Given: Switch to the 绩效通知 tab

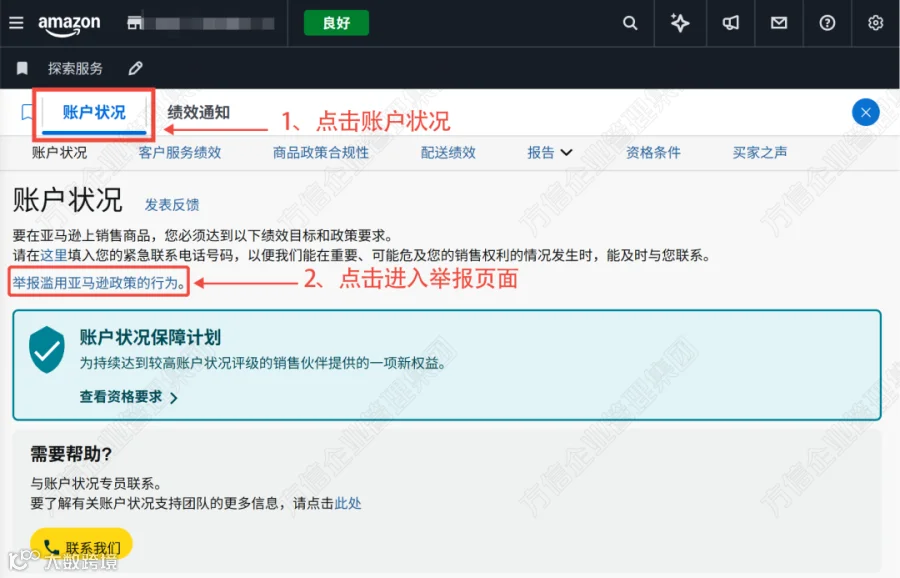Looking at the screenshot, I should [199, 113].
